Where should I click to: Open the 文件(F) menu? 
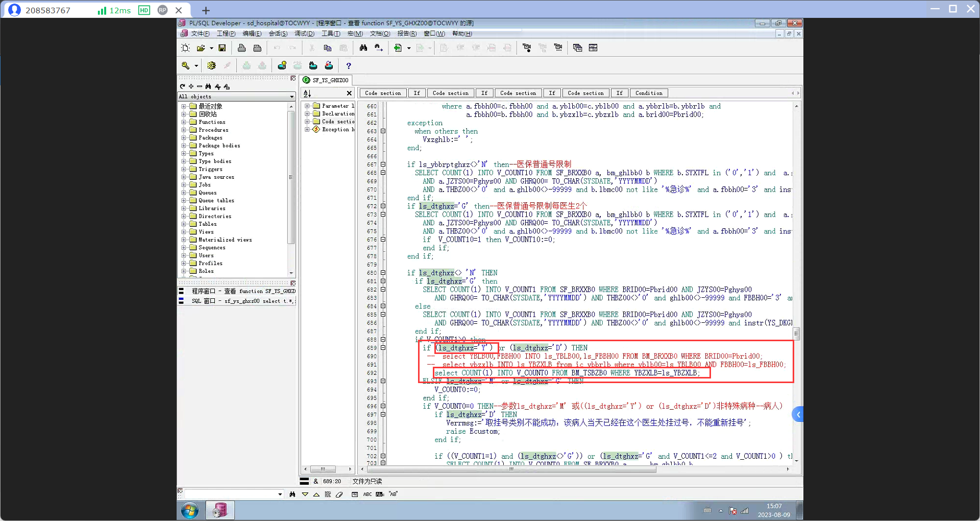[x=200, y=34]
